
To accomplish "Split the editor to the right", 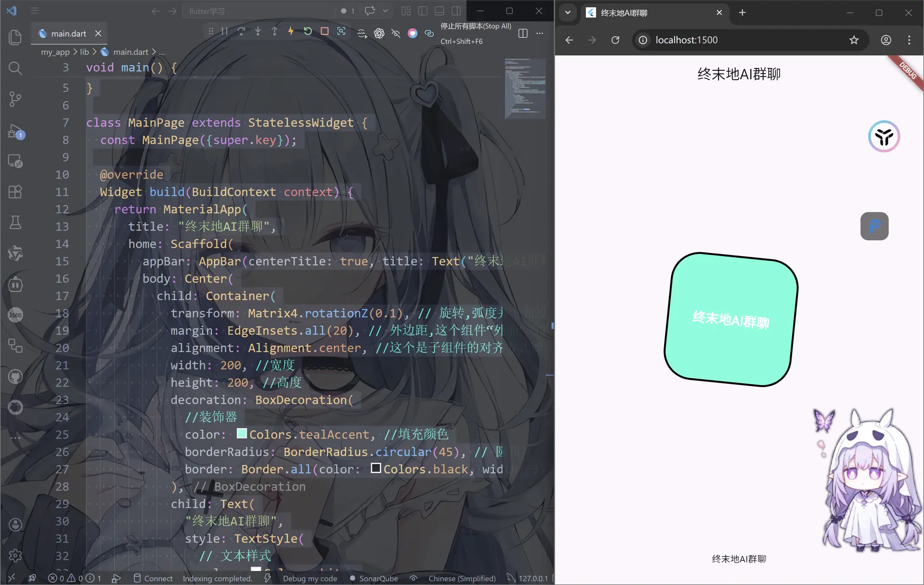I will tap(523, 33).
